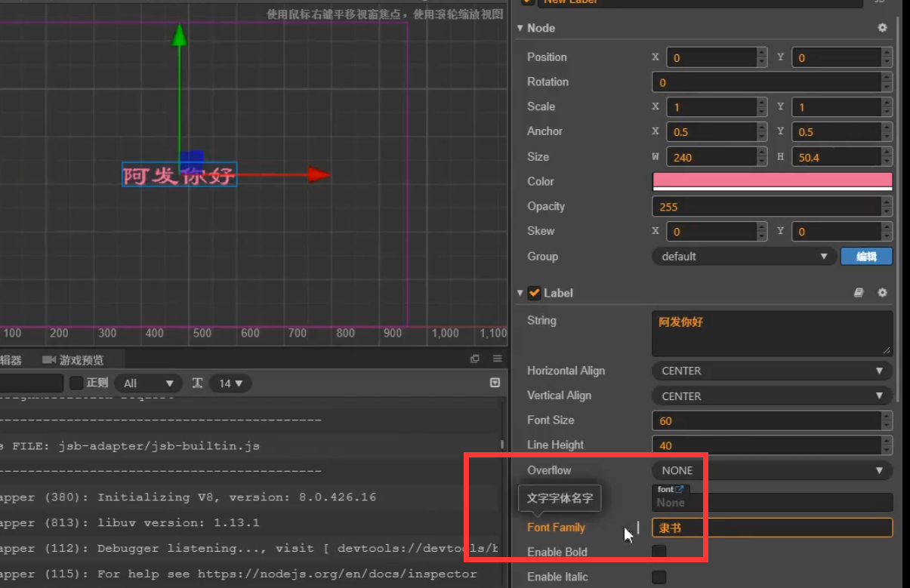Click the 'Anchor' property label
The height and width of the screenshot is (588, 910).
tap(544, 131)
